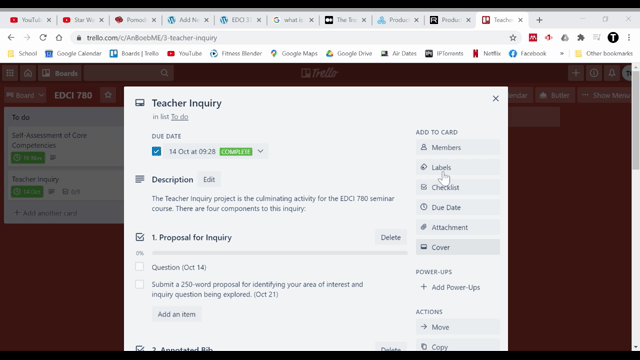This screenshot has width=640, height=360.
Task: Expand the due date dropdown chevron
Action: [x=260, y=151]
